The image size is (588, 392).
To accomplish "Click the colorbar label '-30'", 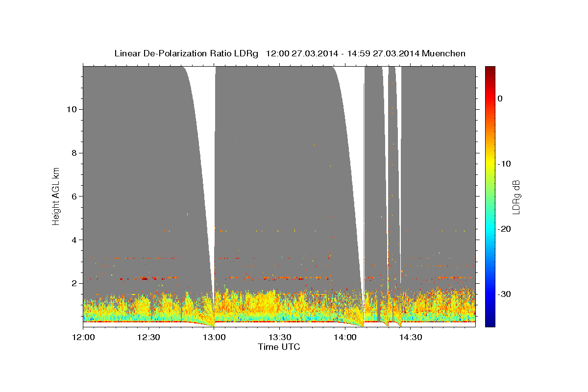I will (x=505, y=294).
